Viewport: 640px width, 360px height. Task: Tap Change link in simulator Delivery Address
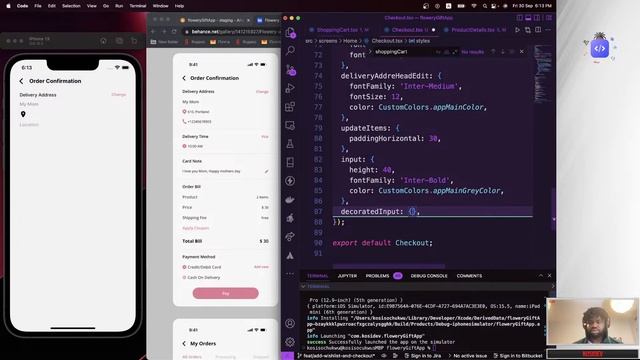point(119,95)
